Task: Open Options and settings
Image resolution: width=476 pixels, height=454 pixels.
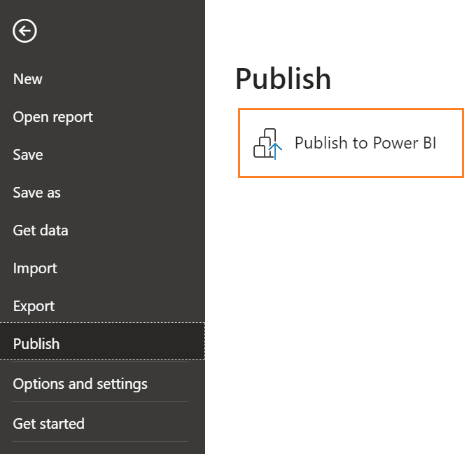Action: (x=80, y=384)
